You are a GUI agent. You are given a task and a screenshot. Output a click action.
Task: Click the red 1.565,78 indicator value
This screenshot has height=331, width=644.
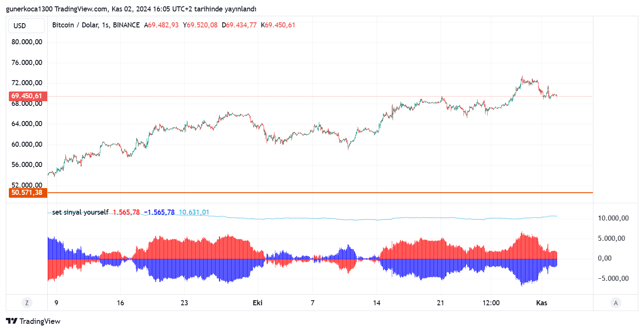pos(126,213)
